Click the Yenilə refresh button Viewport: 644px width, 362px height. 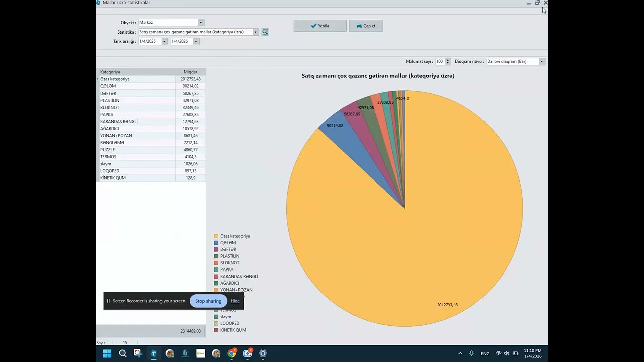[320, 26]
